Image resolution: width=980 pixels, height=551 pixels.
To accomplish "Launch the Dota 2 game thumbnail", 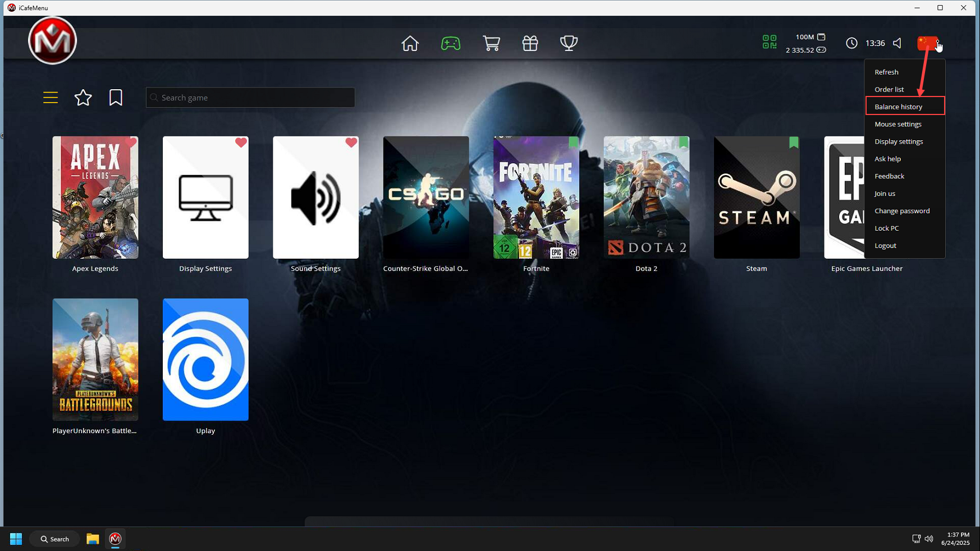I will click(646, 198).
